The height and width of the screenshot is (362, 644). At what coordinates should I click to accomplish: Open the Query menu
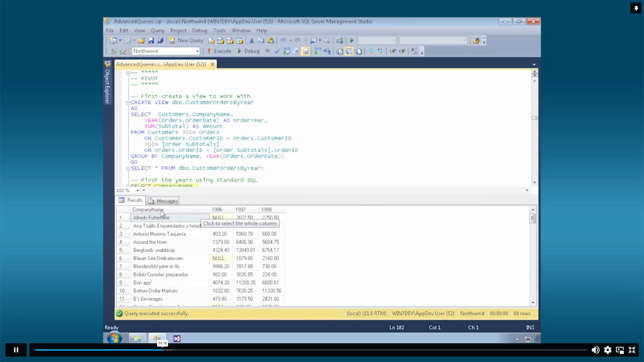click(x=158, y=31)
